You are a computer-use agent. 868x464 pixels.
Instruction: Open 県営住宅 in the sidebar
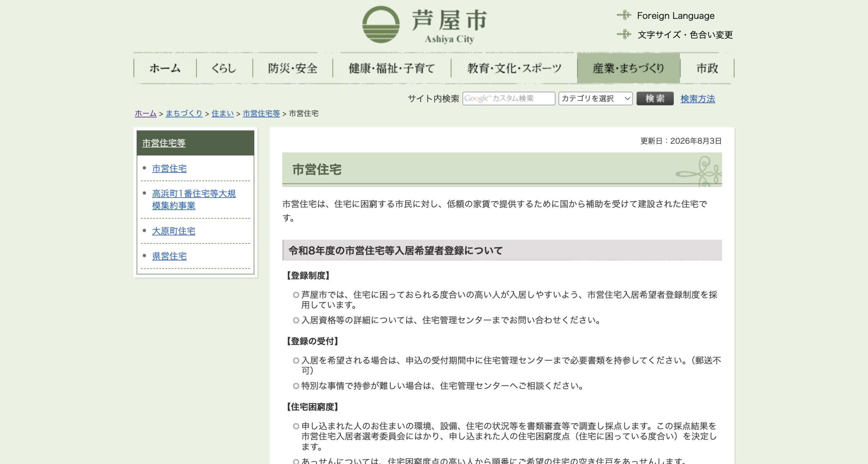coord(169,256)
